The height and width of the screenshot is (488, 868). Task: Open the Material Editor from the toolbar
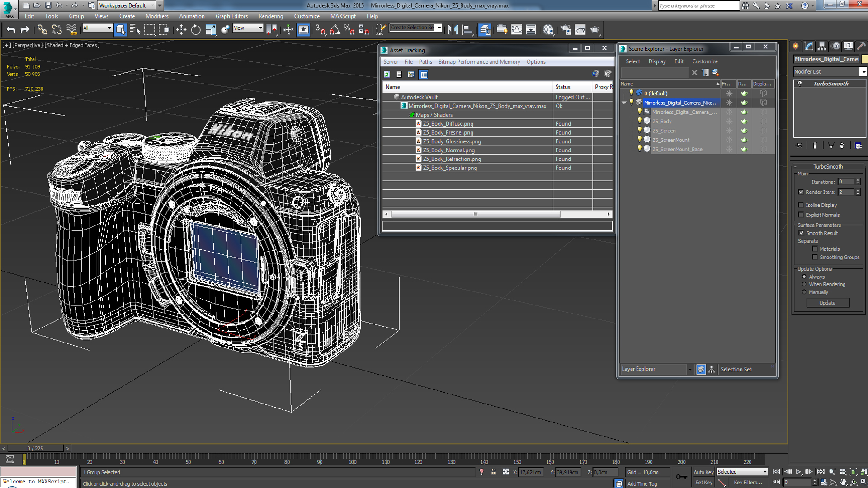click(548, 30)
